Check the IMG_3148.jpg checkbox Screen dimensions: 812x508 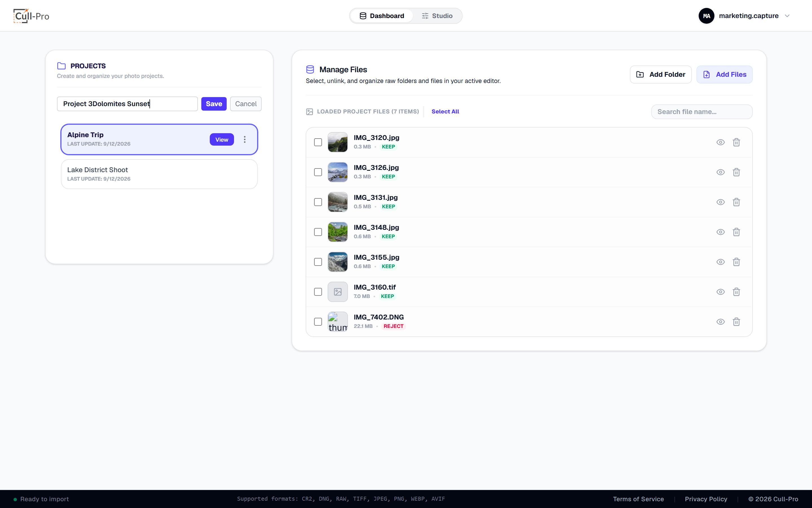pyautogui.click(x=318, y=232)
